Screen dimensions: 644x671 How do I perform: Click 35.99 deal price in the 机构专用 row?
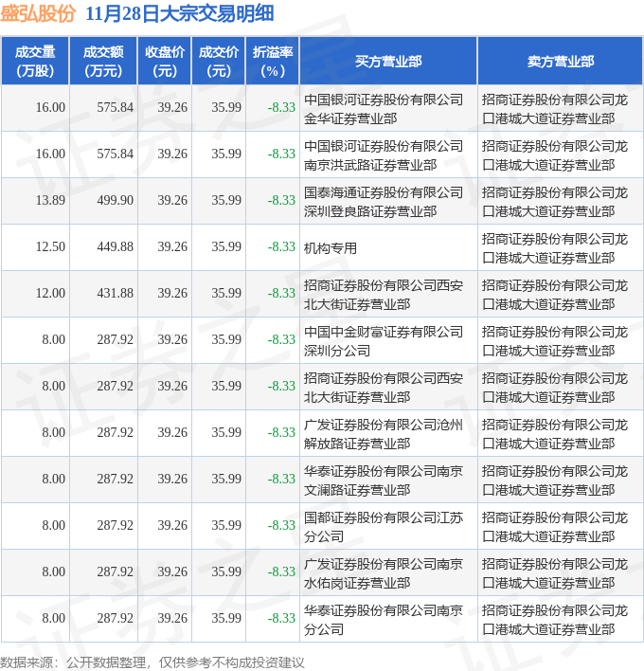226,246
